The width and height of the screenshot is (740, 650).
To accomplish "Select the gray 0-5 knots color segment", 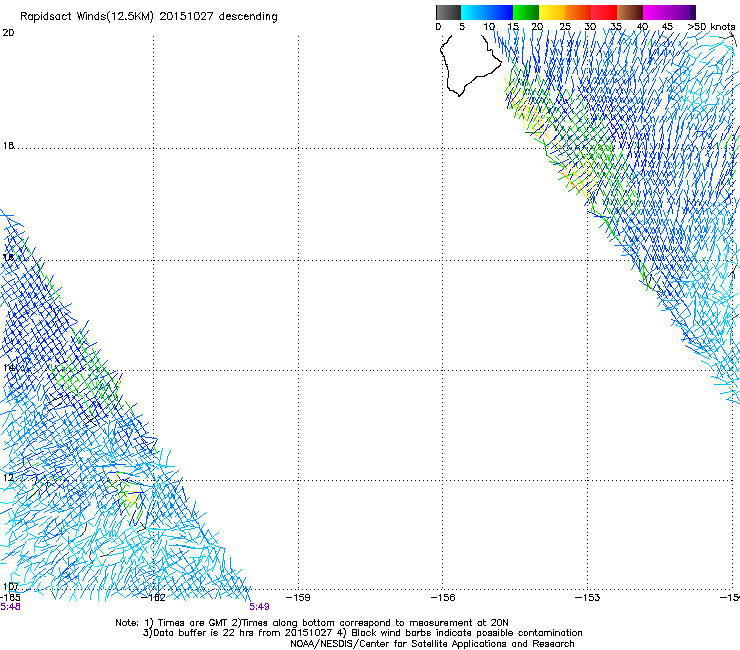I will coord(448,12).
